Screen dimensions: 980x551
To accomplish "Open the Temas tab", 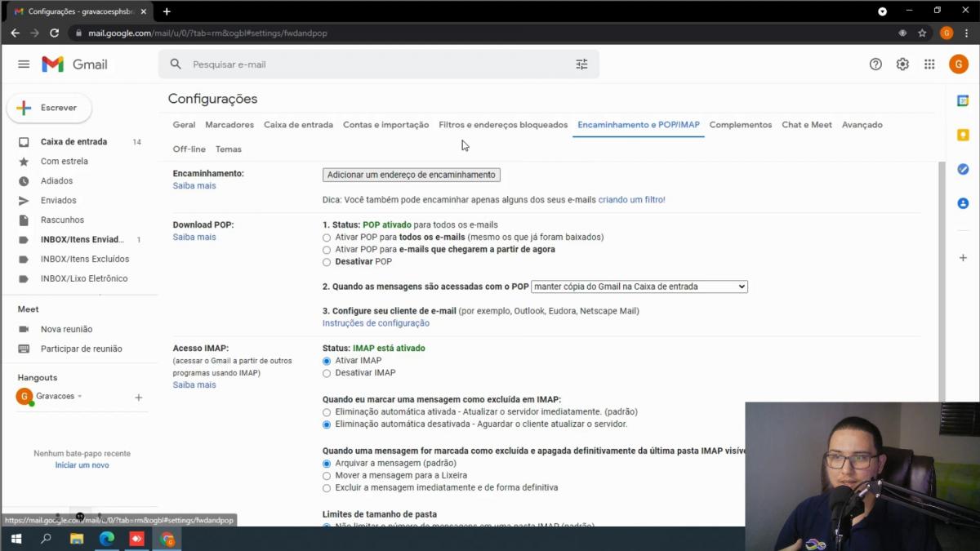I will (229, 149).
